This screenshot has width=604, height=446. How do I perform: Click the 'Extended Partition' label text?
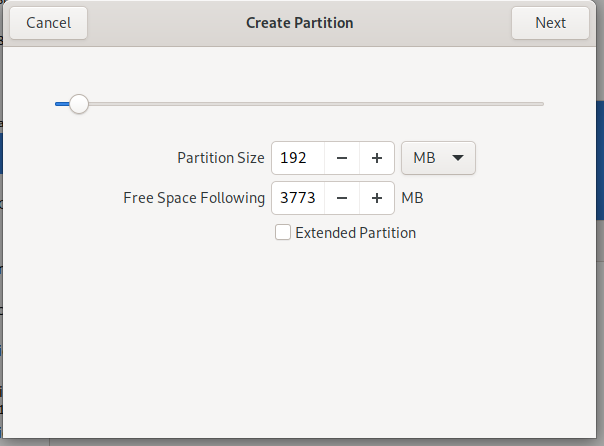[x=356, y=233]
